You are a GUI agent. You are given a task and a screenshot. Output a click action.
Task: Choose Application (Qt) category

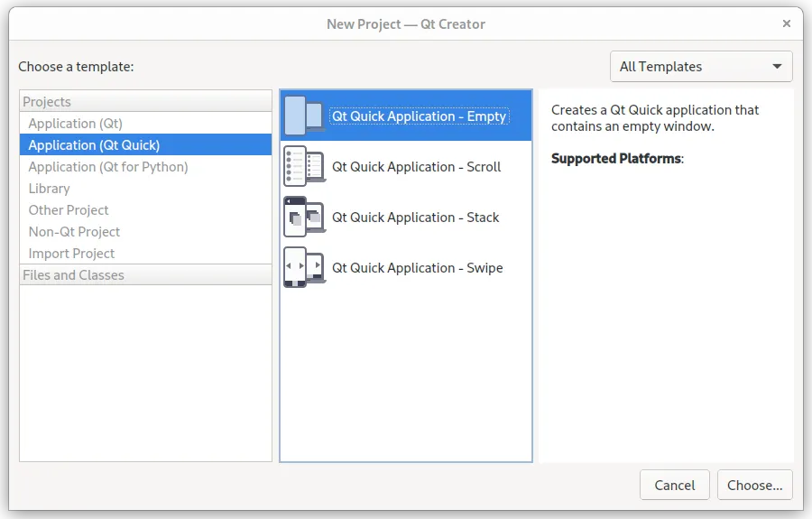[145, 124]
